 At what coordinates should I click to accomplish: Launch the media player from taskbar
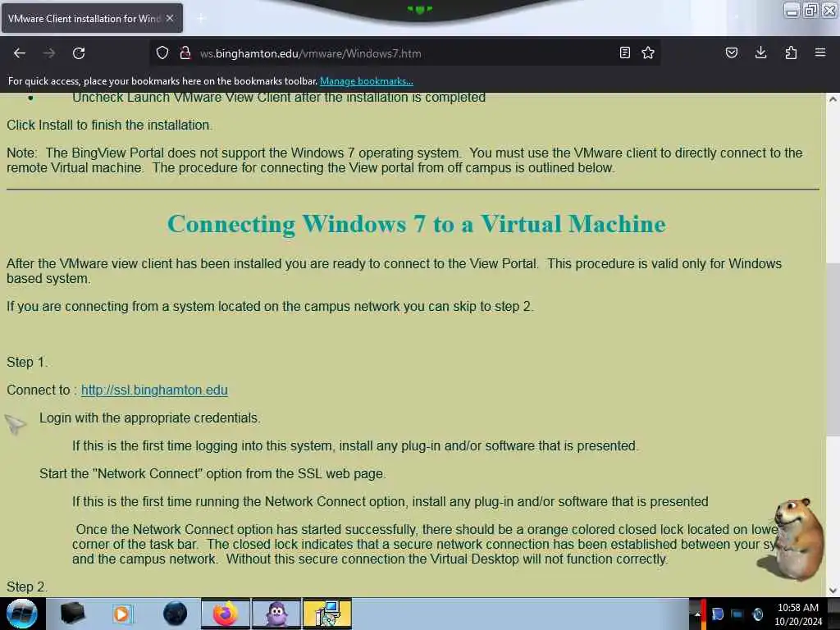coord(122,614)
